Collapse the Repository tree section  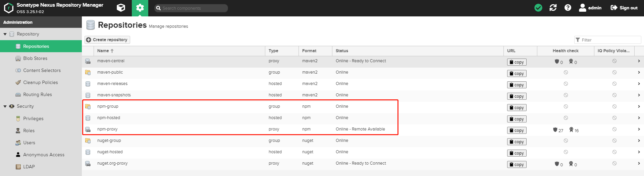click(5, 34)
